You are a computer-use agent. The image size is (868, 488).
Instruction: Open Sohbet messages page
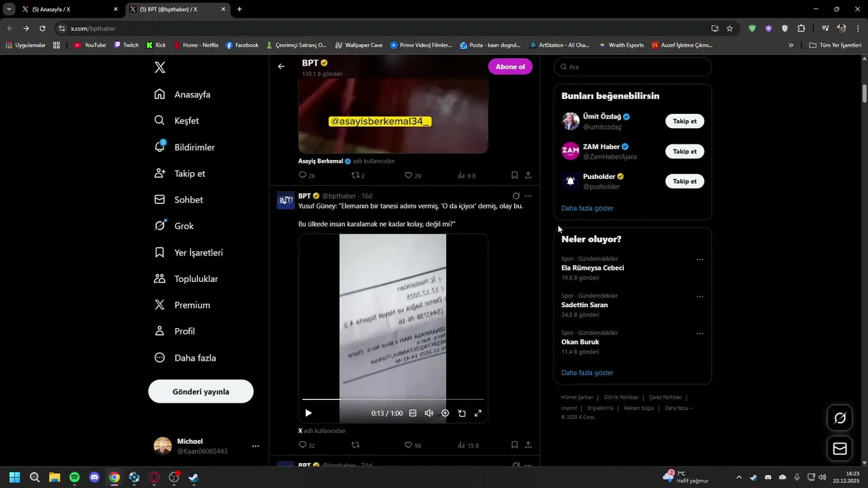179,200
